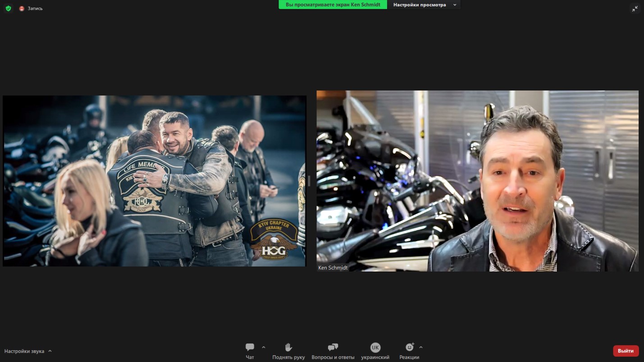This screenshot has height=362, width=644.
Task: Expand the chevron next to the Чат icon
Action: click(x=264, y=347)
